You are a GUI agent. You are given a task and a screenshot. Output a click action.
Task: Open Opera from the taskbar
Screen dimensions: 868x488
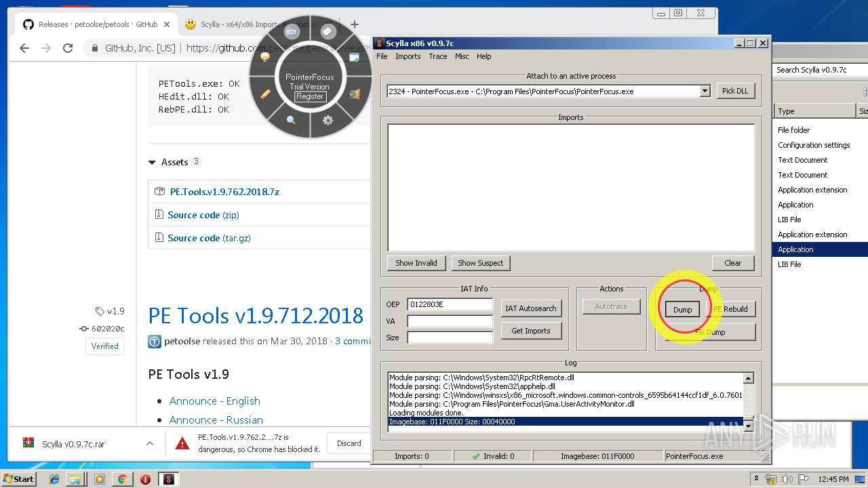145,479
